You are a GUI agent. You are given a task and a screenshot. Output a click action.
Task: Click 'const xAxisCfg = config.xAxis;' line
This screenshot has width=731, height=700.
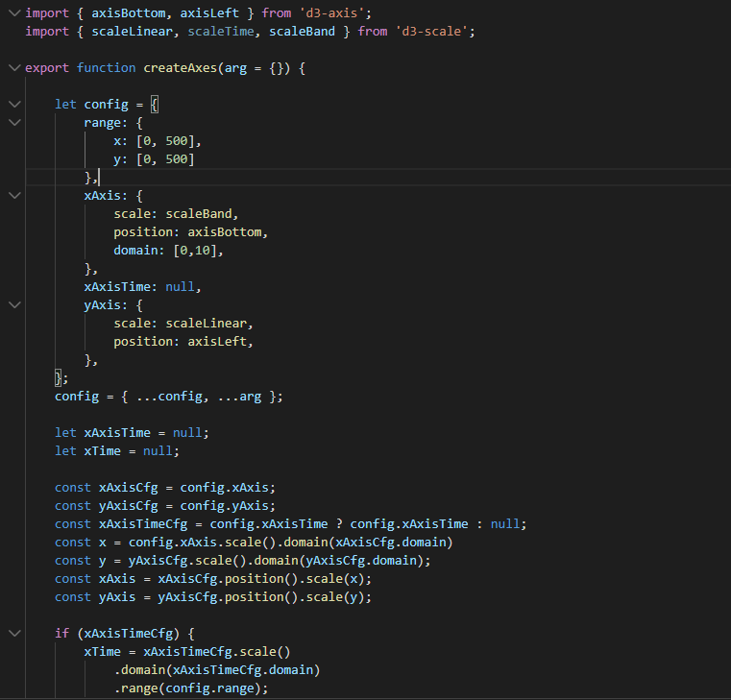point(165,488)
